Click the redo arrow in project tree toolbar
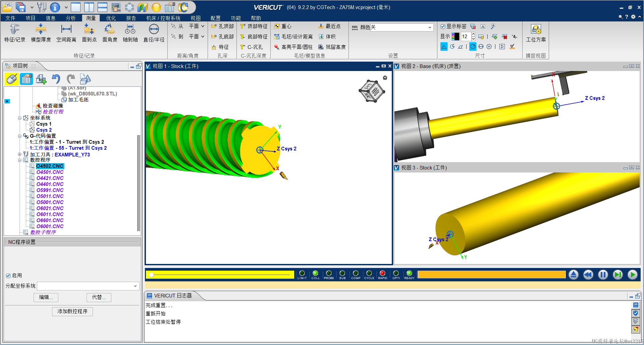 (x=70, y=79)
